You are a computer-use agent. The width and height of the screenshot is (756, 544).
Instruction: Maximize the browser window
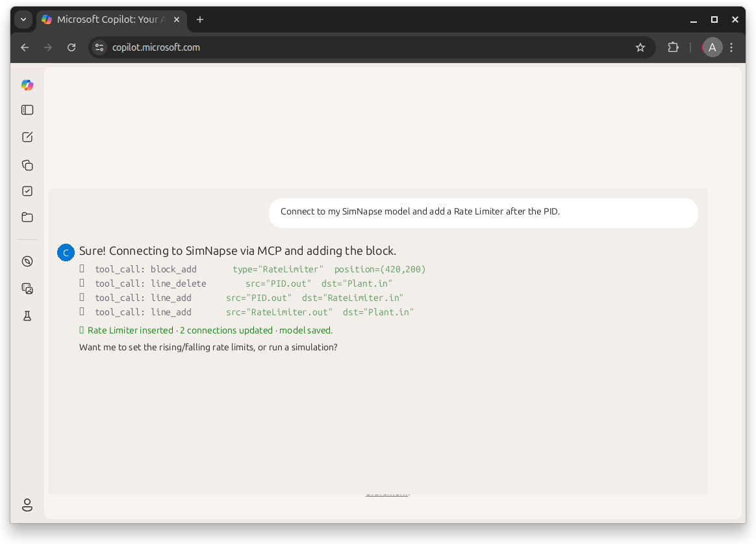[x=714, y=19]
